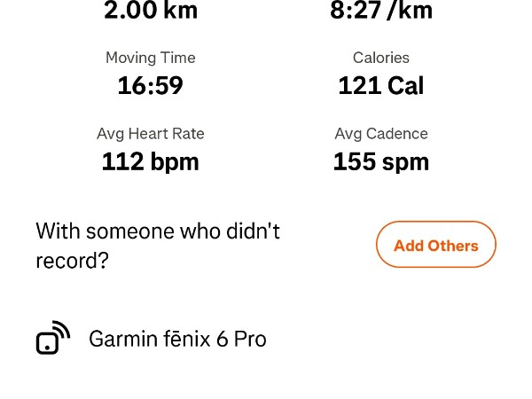
Task: Open the Garmin fēnix 6 Pro device text
Action: point(177,339)
